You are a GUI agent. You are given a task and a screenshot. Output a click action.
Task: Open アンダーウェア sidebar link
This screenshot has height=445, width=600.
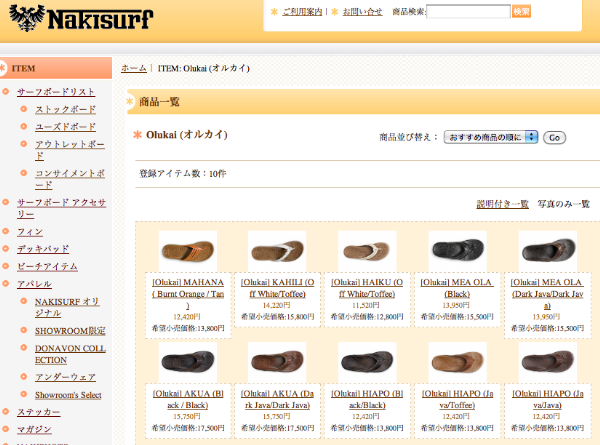click(65, 377)
